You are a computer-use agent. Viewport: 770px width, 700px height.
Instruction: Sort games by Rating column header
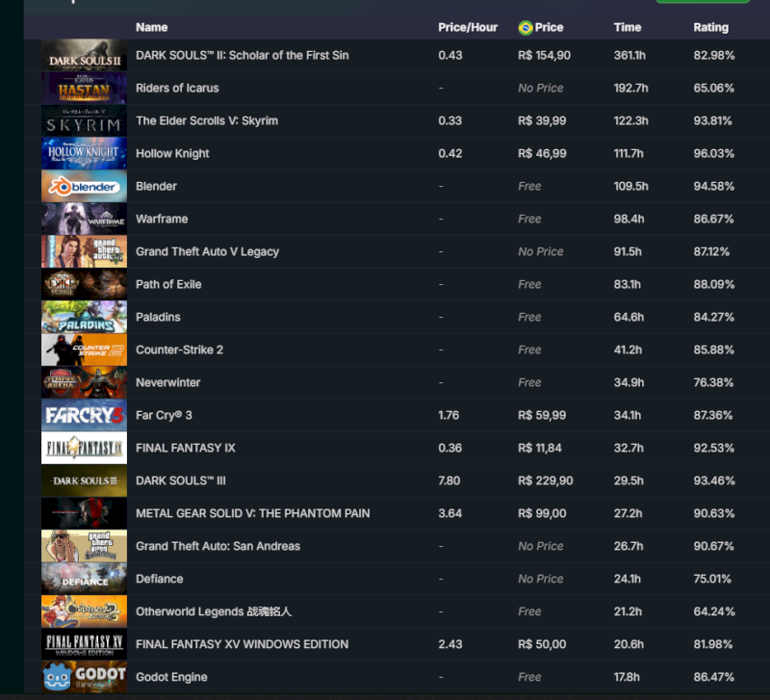tap(710, 27)
